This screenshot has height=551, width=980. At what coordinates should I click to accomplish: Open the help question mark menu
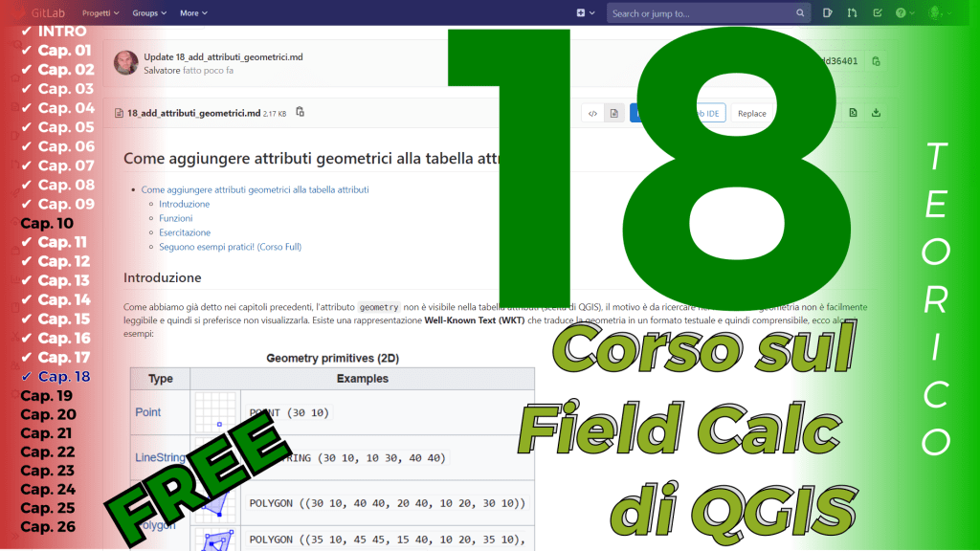point(904,13)
